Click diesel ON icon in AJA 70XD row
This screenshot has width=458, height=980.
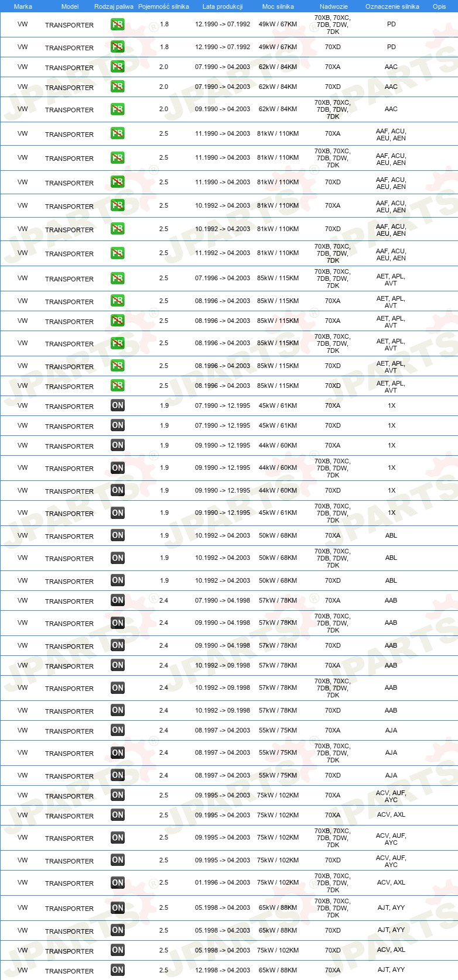click(118, 775)
